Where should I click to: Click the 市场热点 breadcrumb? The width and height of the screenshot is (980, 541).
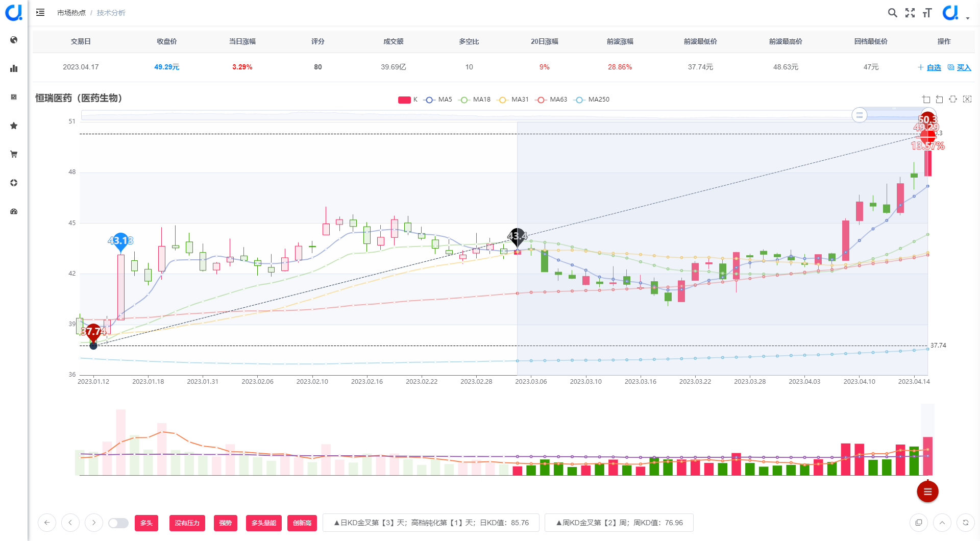pyautogui.click(x=71, y=13)
